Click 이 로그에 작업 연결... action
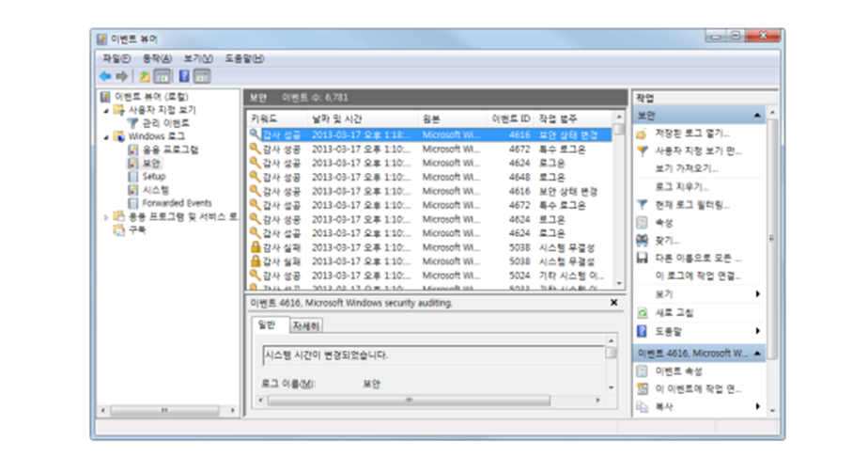 tap(698, 276)
